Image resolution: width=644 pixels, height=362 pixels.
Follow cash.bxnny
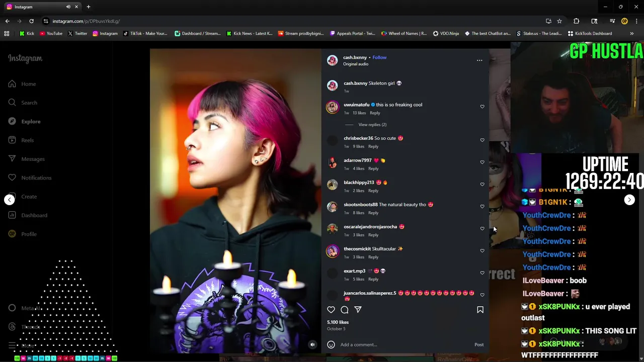tap(379, 57)
